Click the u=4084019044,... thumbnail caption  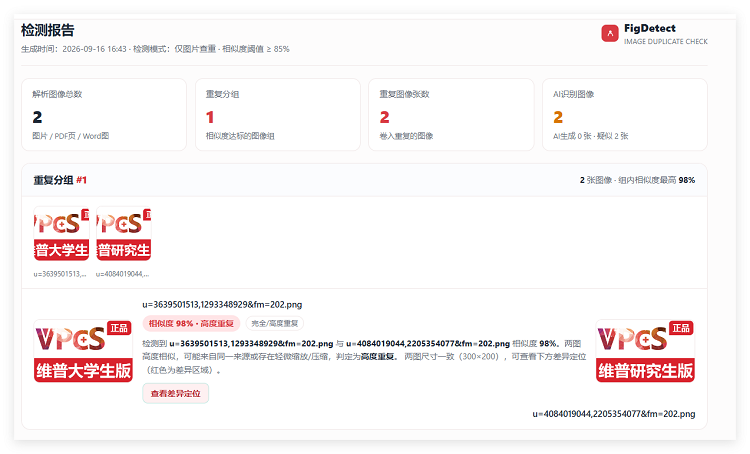[122, 274]
